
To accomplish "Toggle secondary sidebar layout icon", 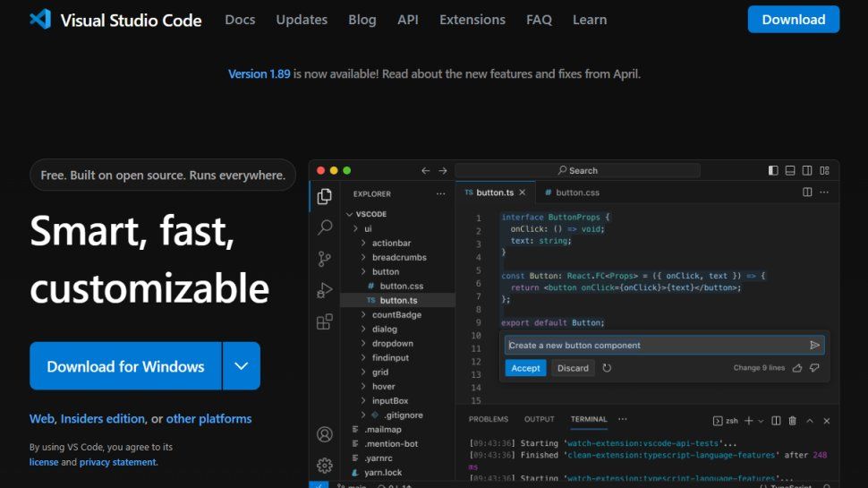I will (807, 171).
